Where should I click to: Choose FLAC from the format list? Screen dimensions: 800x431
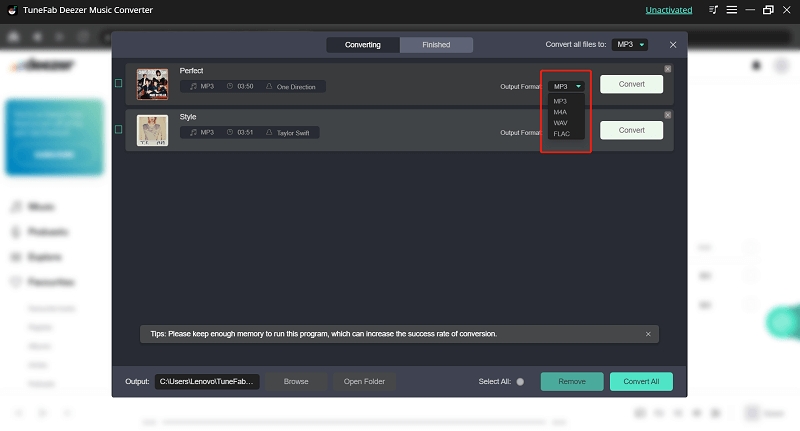click(562, 134)
